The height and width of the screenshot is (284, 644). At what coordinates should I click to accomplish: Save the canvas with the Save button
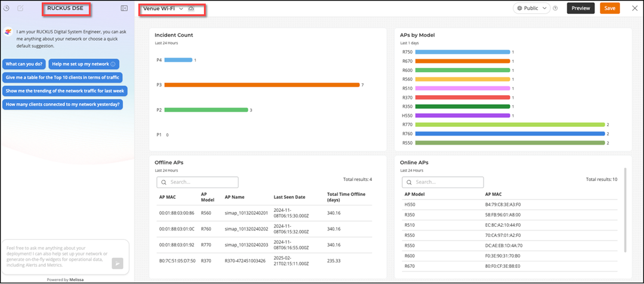pos(609,8)
